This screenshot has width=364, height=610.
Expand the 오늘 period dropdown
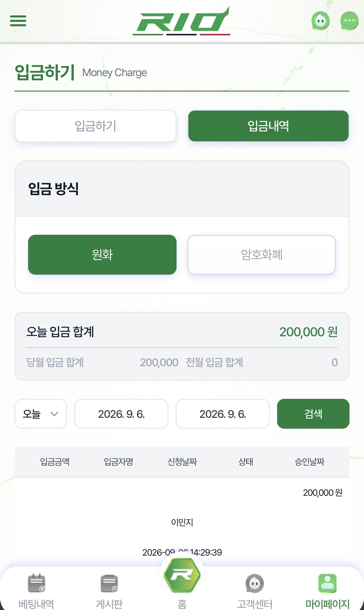pyautogui.click(x=41, y=414)
